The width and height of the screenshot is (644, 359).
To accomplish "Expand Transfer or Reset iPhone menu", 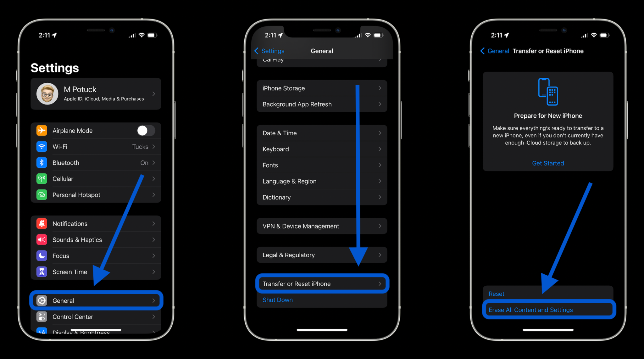I will [x=322, y=284].
